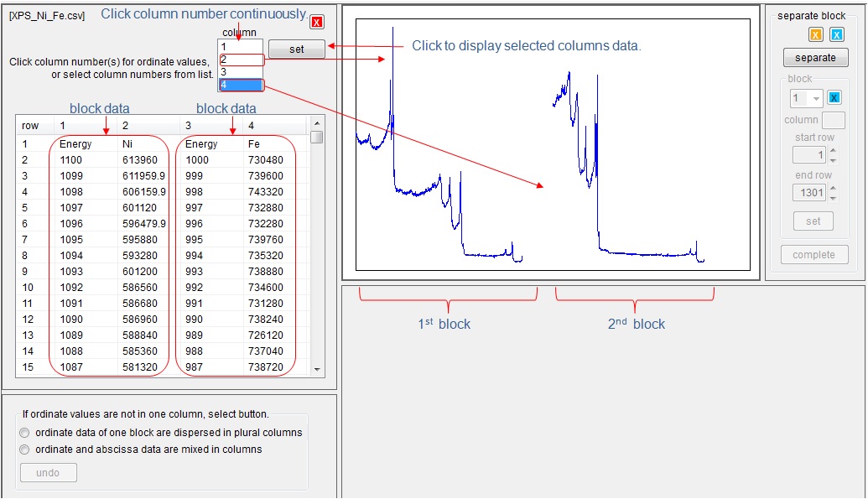Click the separate button

coord(815,58)
